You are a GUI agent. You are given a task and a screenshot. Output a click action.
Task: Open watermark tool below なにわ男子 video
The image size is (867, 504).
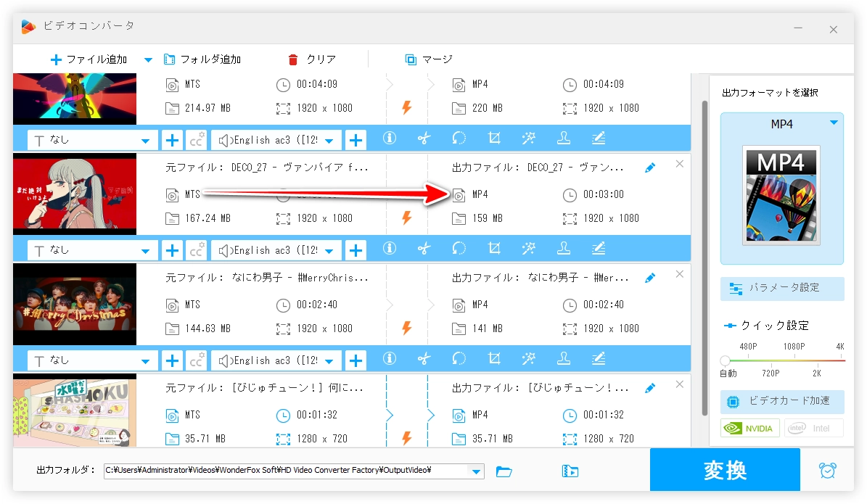point(564,359)
